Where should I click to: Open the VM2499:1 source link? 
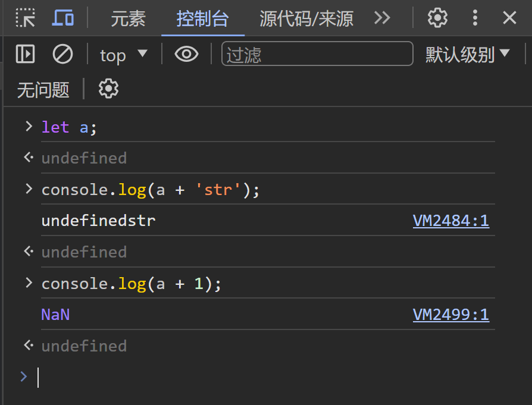[x=450, y=315]
